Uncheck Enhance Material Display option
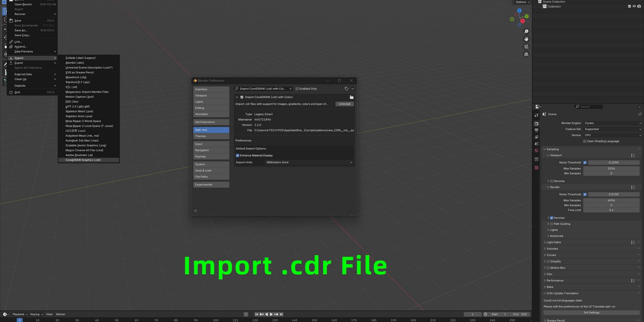644x322 pixels. click(x=238, y=155)
